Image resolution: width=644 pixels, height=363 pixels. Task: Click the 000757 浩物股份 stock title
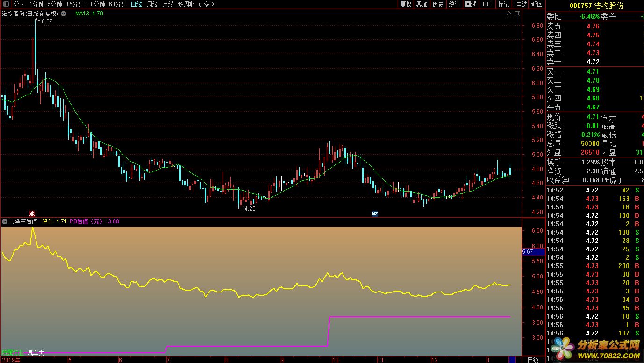coord(596,6)
